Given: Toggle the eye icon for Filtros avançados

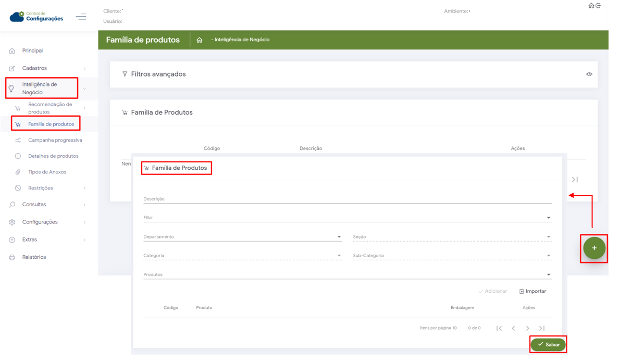Looking at the screenshot, I should click(589, 74).
